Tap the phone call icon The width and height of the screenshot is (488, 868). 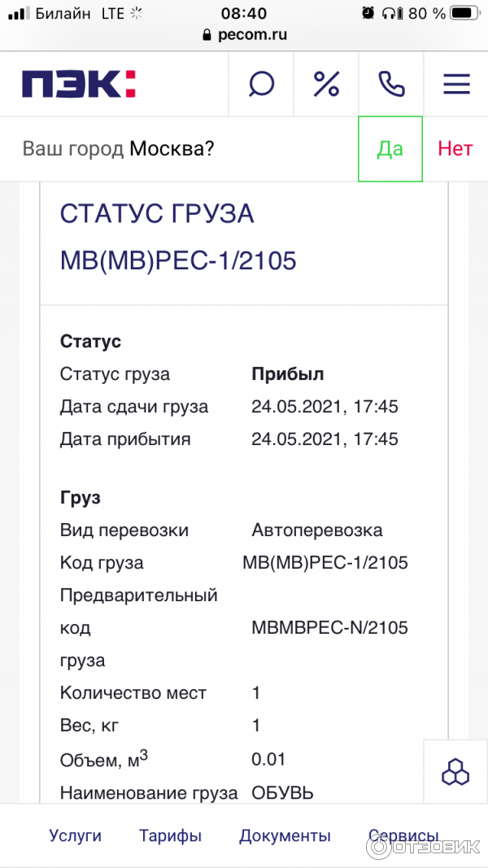coord(391,84)
